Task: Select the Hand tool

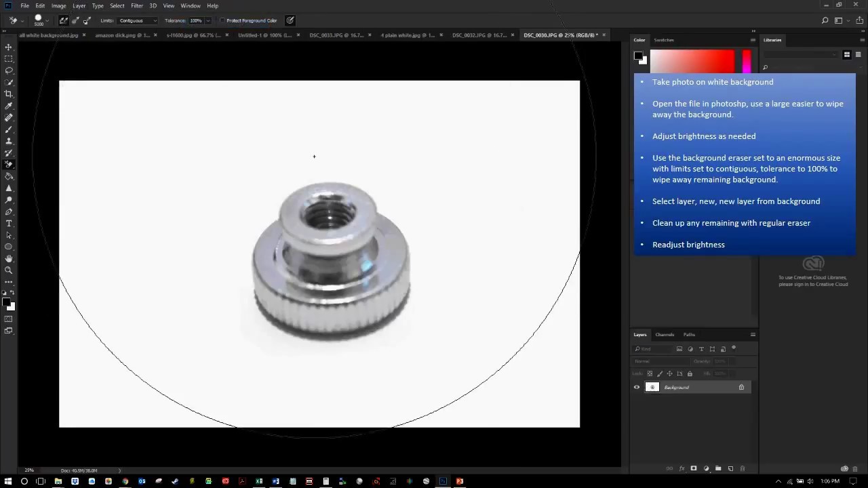Action: point(9,258)
